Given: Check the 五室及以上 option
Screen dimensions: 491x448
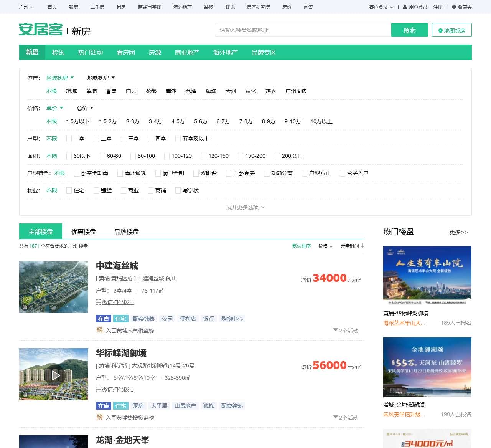Looking at the screenshot, I should point(178,139).
